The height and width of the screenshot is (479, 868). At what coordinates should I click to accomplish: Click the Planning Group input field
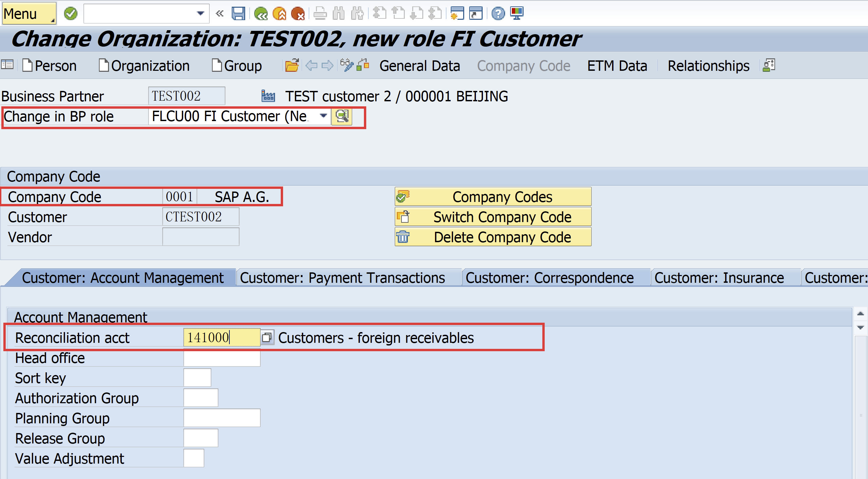click(222, 418)
